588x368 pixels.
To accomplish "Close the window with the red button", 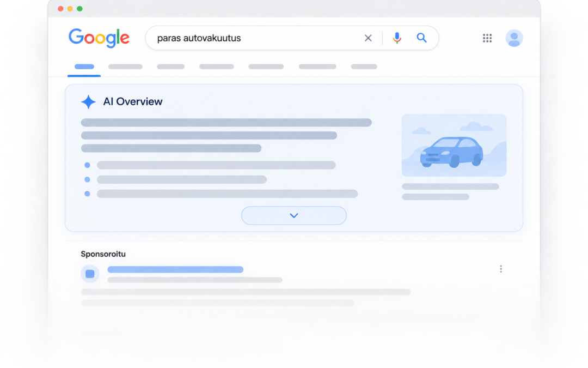I will 61,9.
